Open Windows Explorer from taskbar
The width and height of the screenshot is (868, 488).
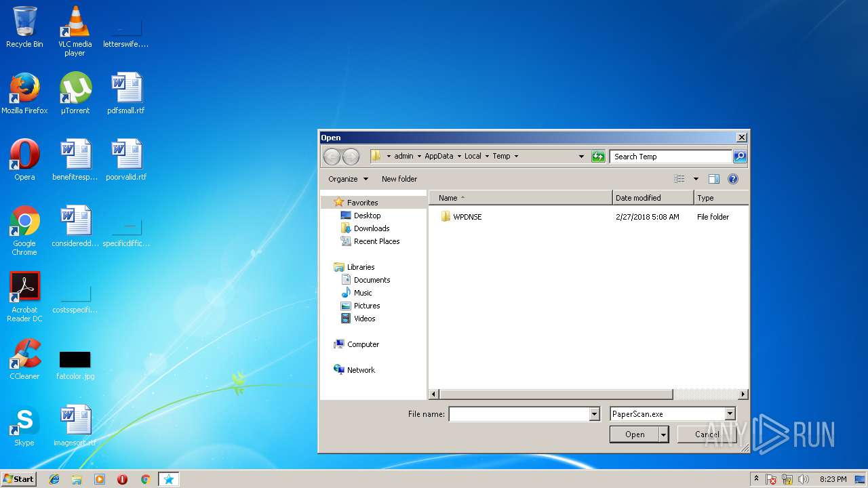tap(77, 479)
